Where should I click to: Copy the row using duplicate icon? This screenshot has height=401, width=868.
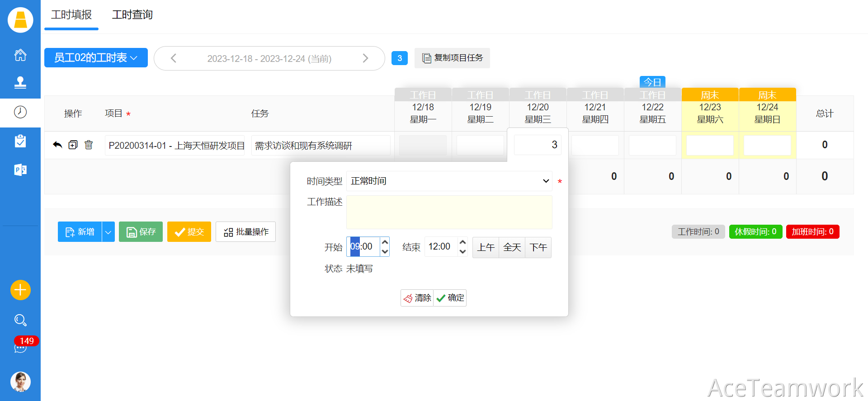[x=73, y=145]
